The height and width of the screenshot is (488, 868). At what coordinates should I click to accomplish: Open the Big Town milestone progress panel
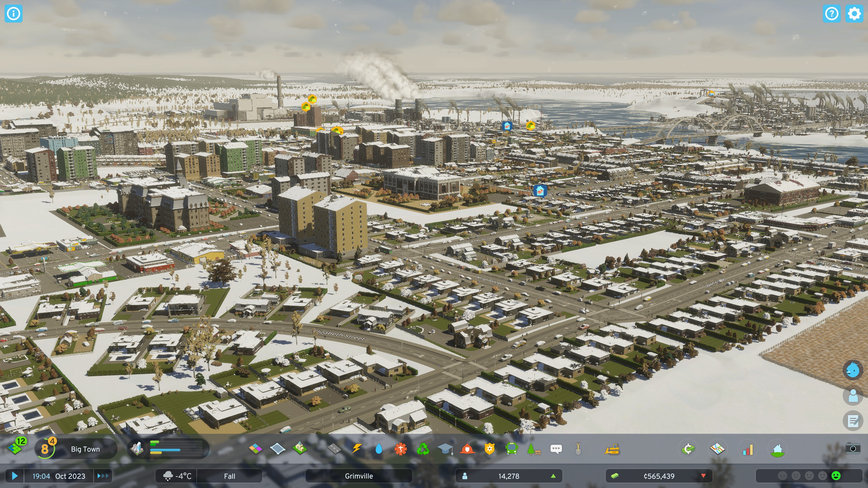76,449
